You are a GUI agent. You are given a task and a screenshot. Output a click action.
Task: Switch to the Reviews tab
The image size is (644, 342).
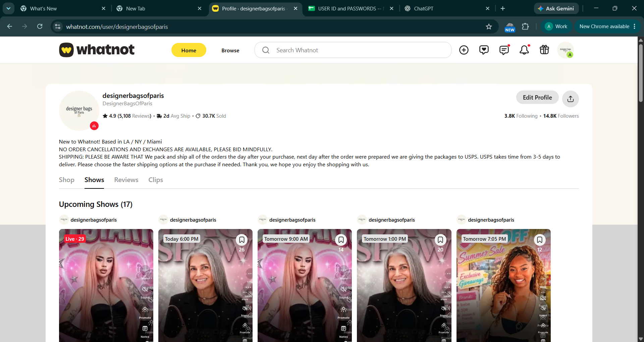tap(126, 180)
